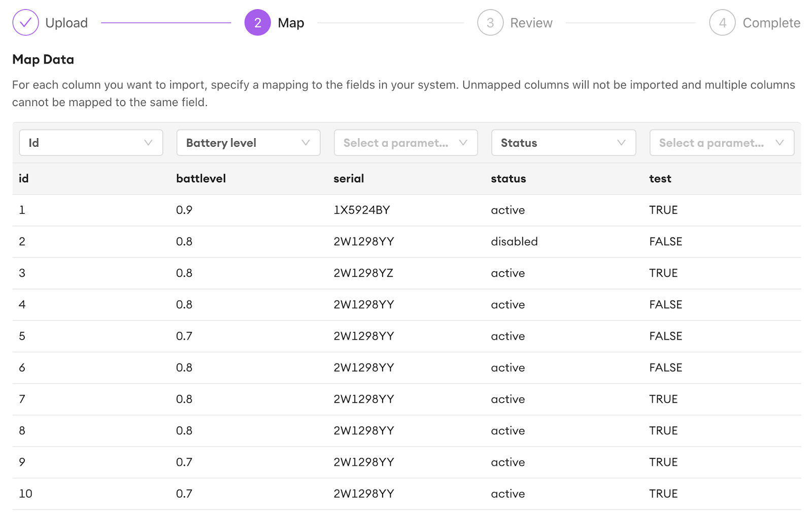Image resolution: width=812 pixels, height=520 pixels.
Task: Click the 'serial' column header
Action: click(349, 179)
